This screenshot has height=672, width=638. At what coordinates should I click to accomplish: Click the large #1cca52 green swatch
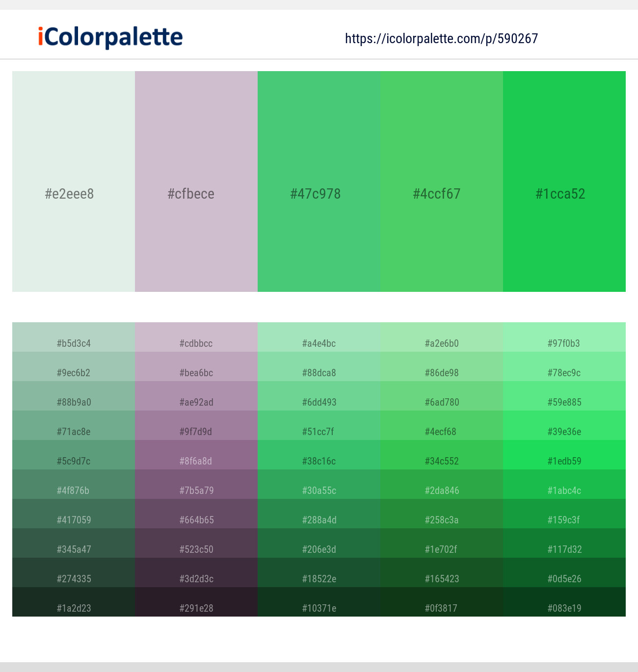pos(564,181)
